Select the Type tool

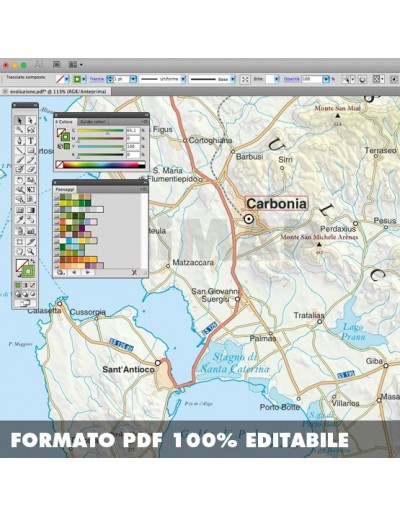click(31, 140)
